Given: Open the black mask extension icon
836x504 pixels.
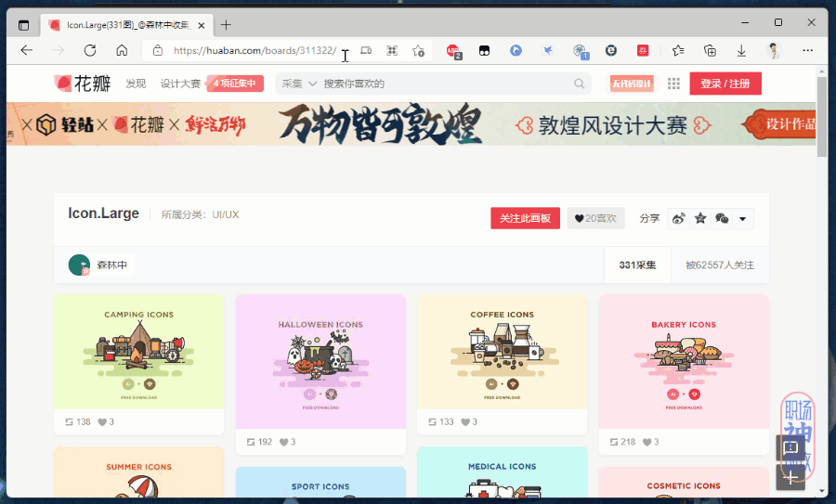Looking at the screenshot, I should (x=484, y=51).
